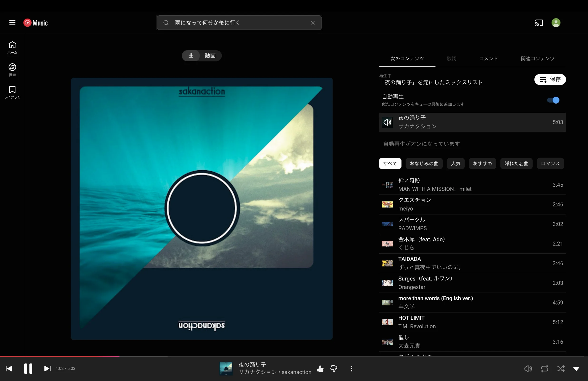Click the TAIDADA song title
Viewport: 588px width, 381px height.
tap(409, 259)
